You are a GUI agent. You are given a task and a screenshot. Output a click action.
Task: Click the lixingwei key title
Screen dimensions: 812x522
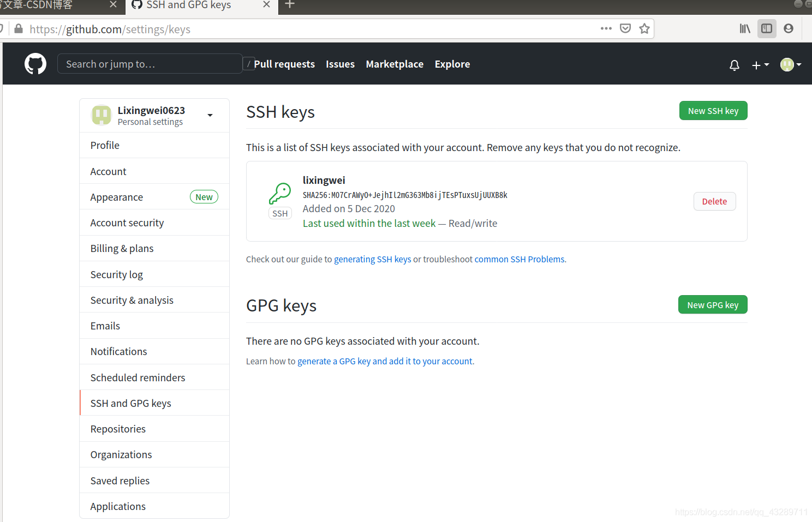[324, 180]
